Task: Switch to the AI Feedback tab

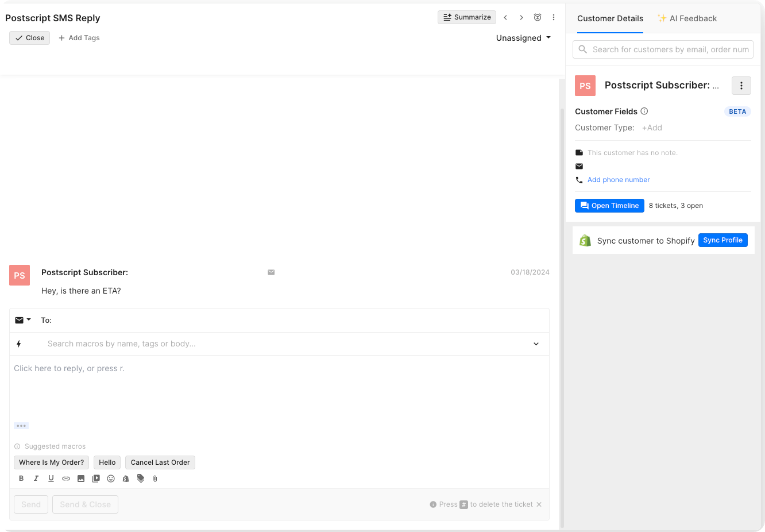Action: tap(687, 18)
